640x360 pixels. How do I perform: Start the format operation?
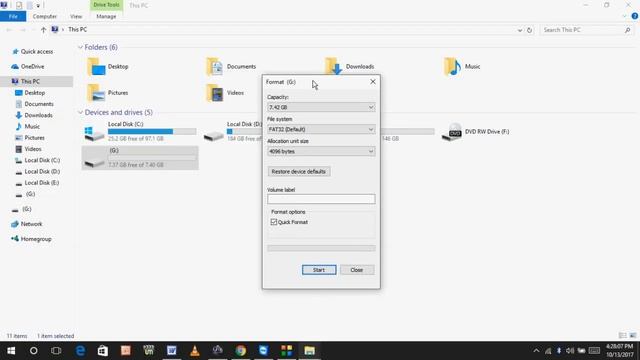click(x=319, y=270)
